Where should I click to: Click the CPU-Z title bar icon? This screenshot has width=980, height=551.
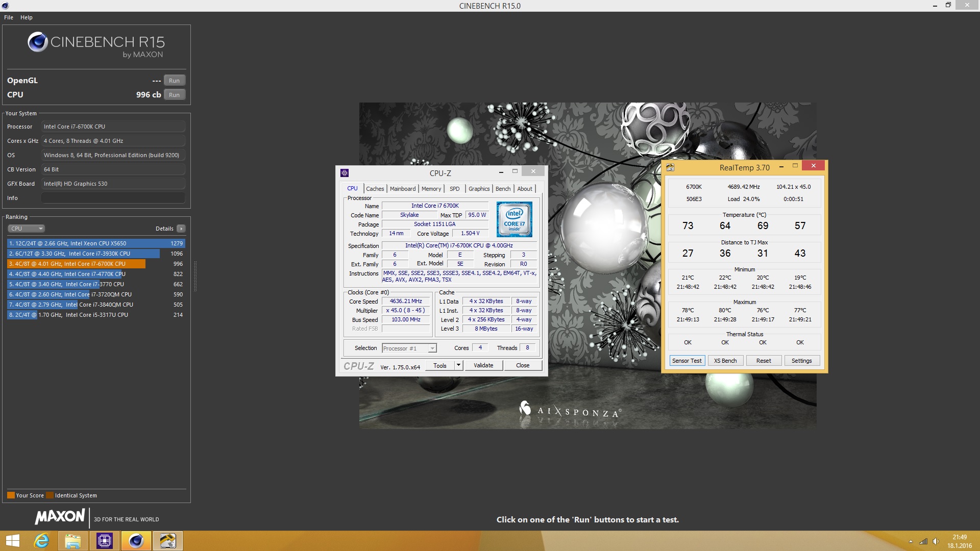pos(345,173)
